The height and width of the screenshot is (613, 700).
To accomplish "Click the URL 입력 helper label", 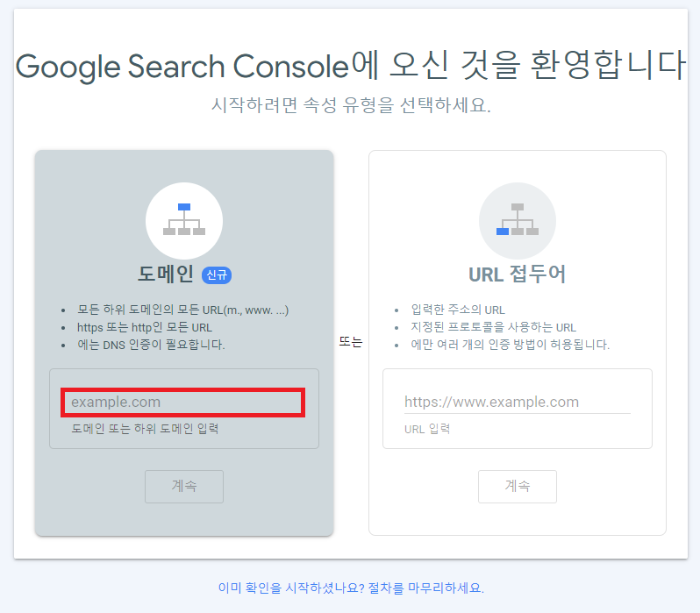I will coord(427,429).
